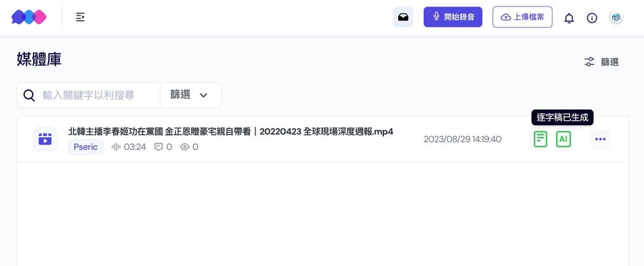Viewport: 644px width, 266px height.
Task: View the generated transcript document icon
Action: coord(540,139)
